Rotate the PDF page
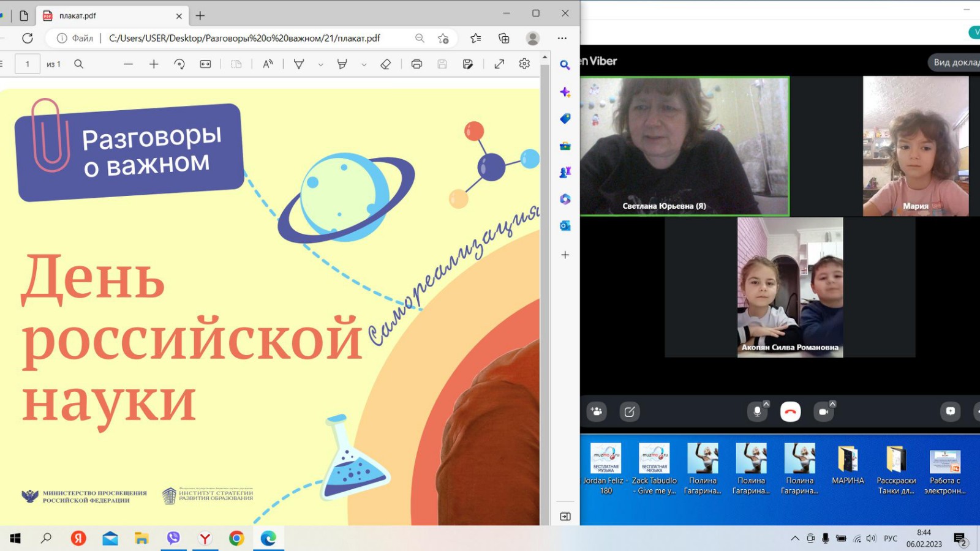 click(x=179, y=64)
